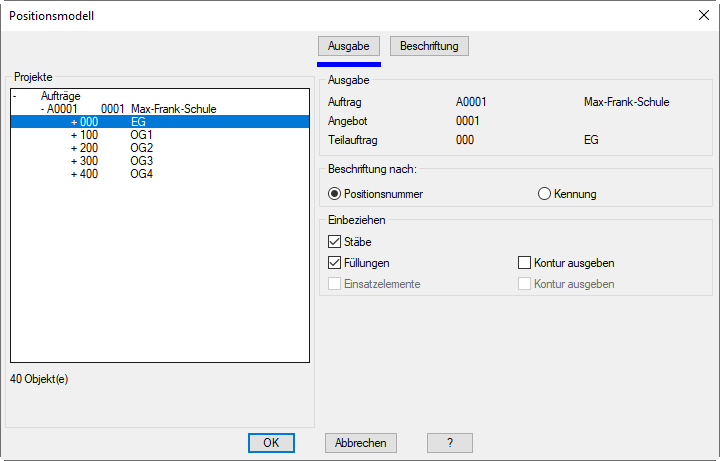720x461 pixels.
Task: Uncheck the Stäbe checkbox
Action: tap(335, 241)
